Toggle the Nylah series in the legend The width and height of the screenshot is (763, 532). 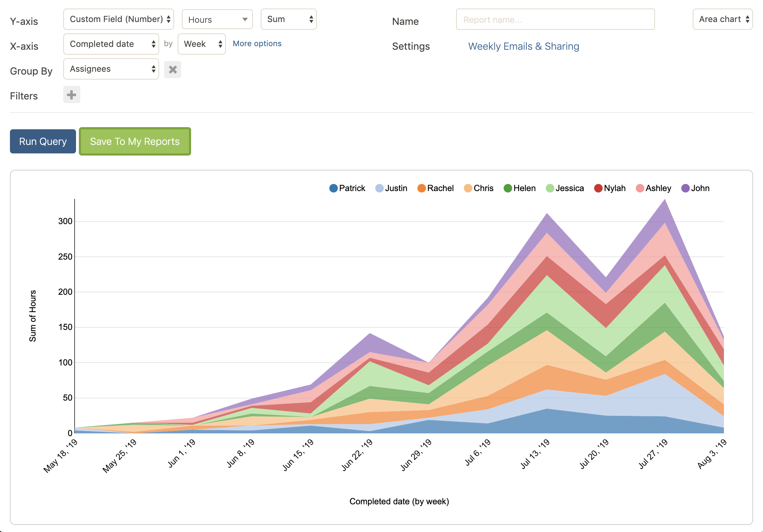click(x=610, y=188)
